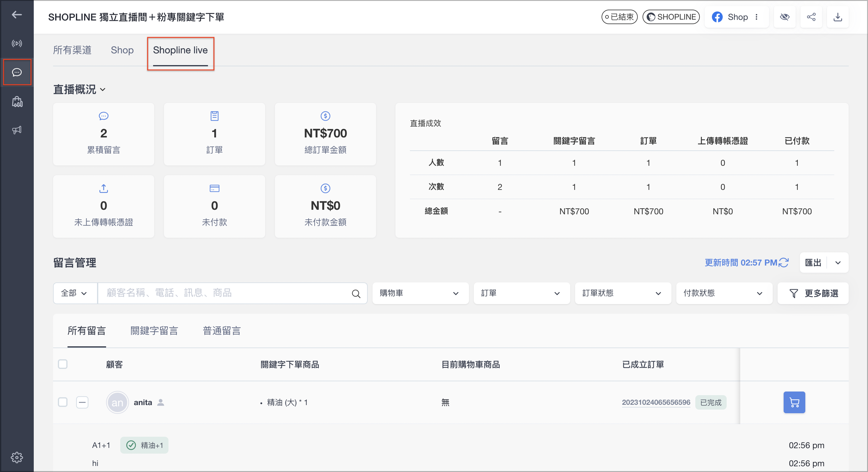Click the anita avatar thumbnail
The width and height of the screenshot is (868, 472).
[x=117, y=402]
